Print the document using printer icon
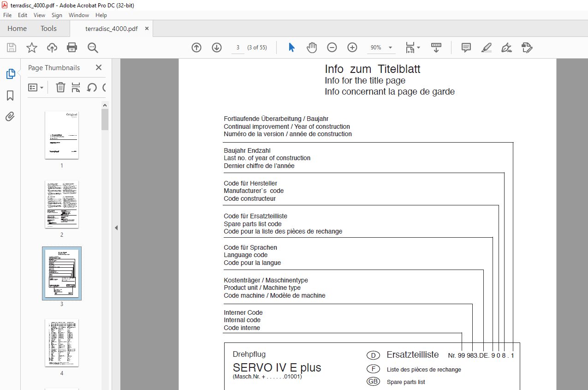This screenshot has height=390, width=588. pyautogui.click(x=72, y=48)
